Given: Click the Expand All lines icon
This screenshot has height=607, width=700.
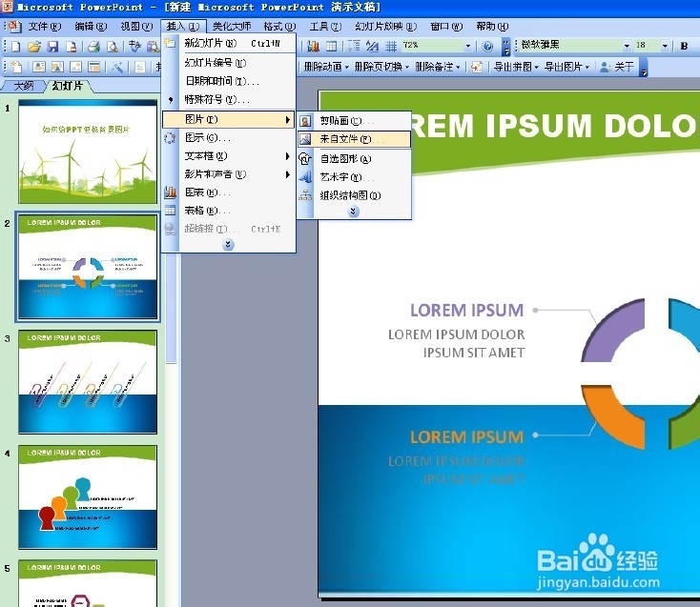Looking at the screenshot, I should point(354,46).
